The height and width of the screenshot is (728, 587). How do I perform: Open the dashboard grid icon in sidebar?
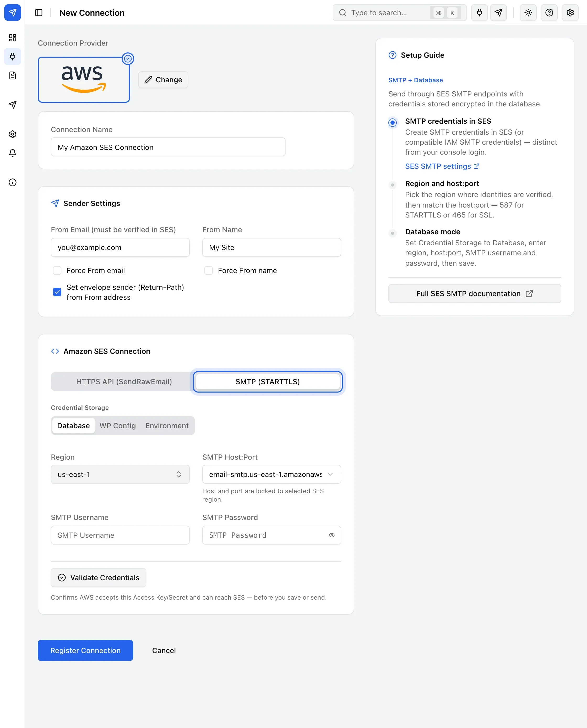[x=13, y=37]
